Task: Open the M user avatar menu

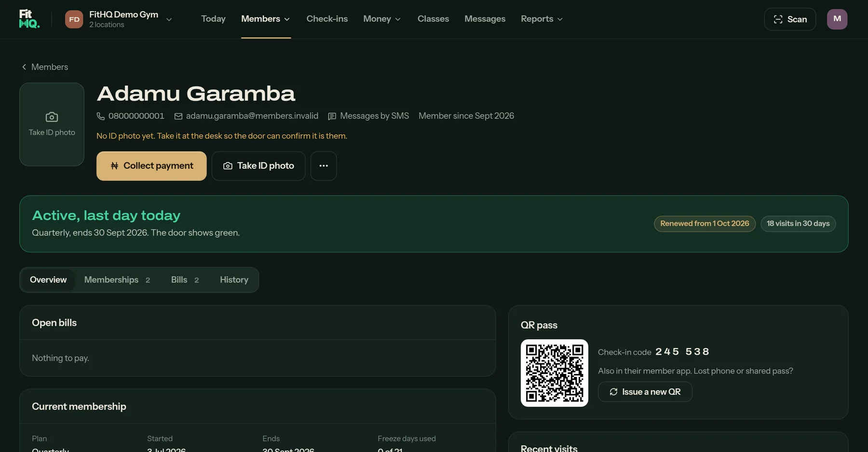Action: (x=837, y=19)
